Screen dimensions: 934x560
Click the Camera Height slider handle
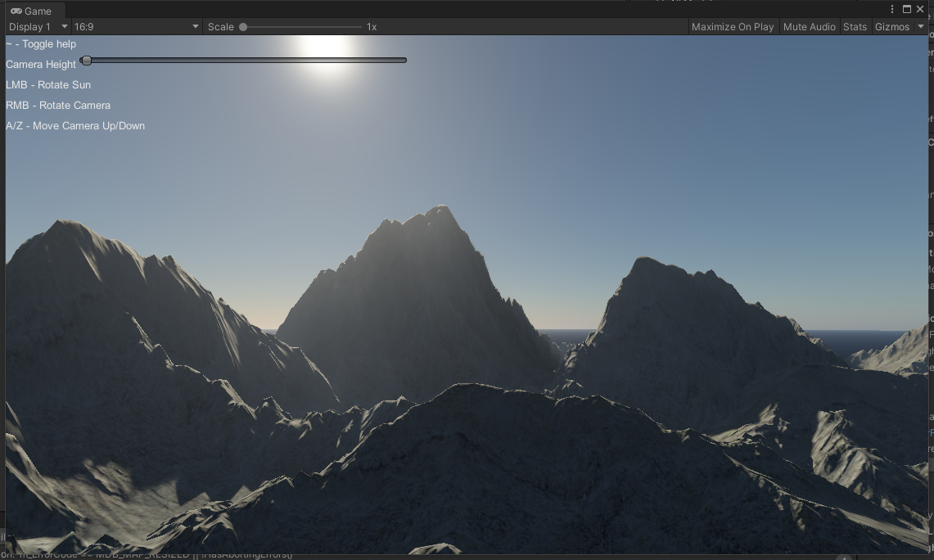pos(87,60)
